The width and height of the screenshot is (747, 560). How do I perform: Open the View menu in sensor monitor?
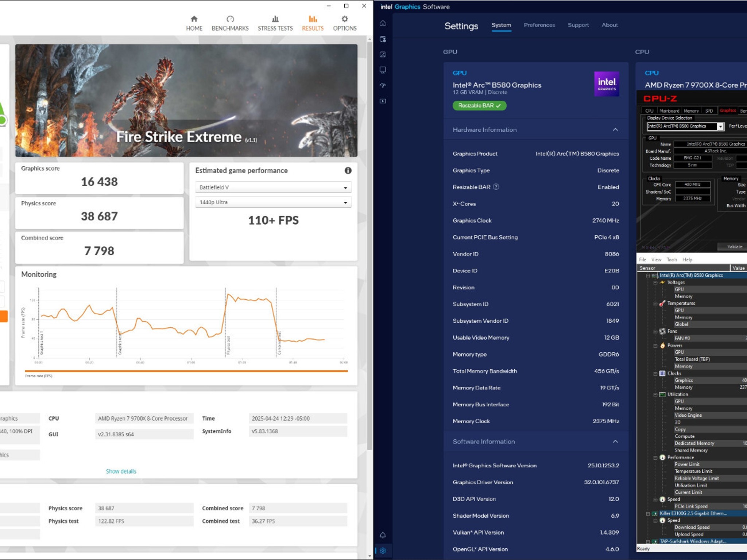click(x=656, y=260)
